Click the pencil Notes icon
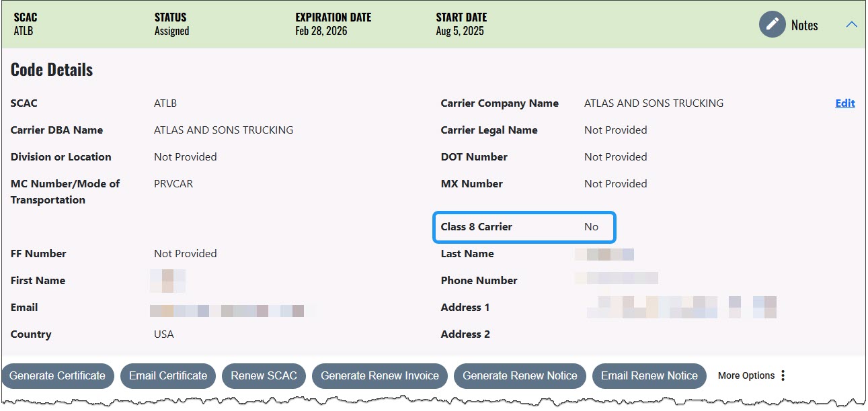 pyautogui.click(x=772, y=25)
